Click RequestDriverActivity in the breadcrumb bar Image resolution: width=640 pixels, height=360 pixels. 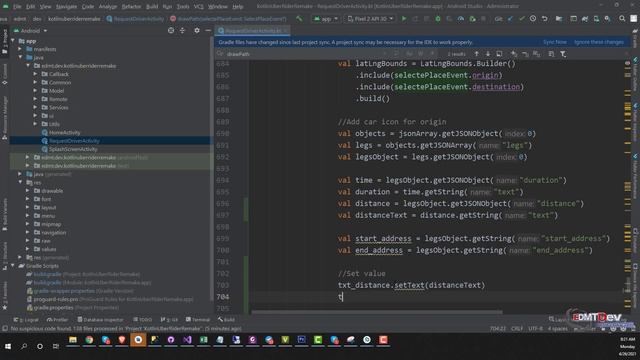tap(135, 19)
